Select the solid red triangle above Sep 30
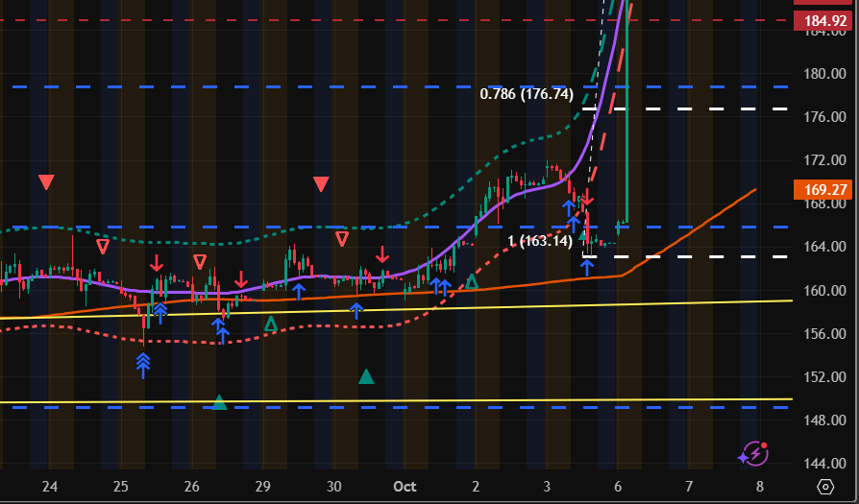 point(321,183)
